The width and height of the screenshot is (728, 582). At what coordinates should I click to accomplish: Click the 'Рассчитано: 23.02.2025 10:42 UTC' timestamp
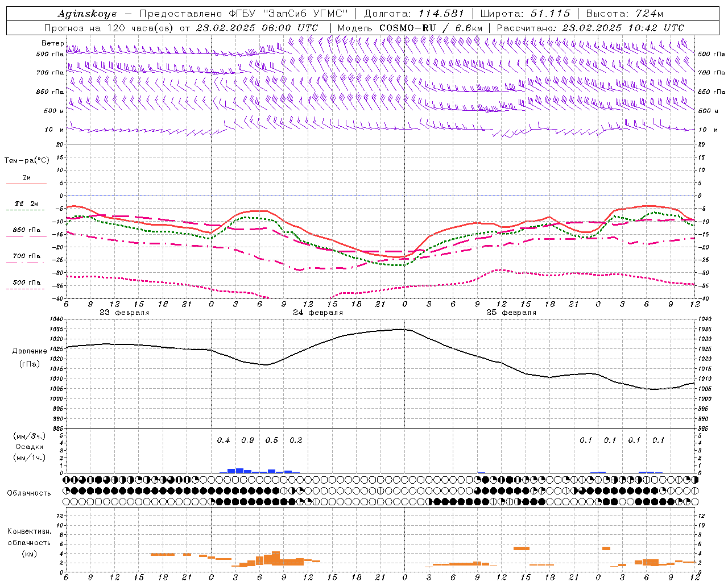point(590,28)
